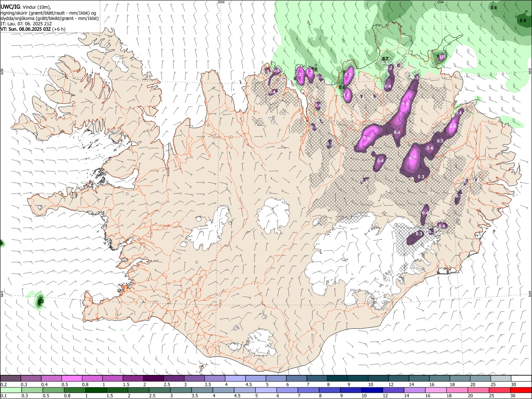The height and width of the screenshot is (399, 532).
Task: Select the line 'IT: Lau. 07. 06. 2025 21Z'
Action: (x=26, y=24)
